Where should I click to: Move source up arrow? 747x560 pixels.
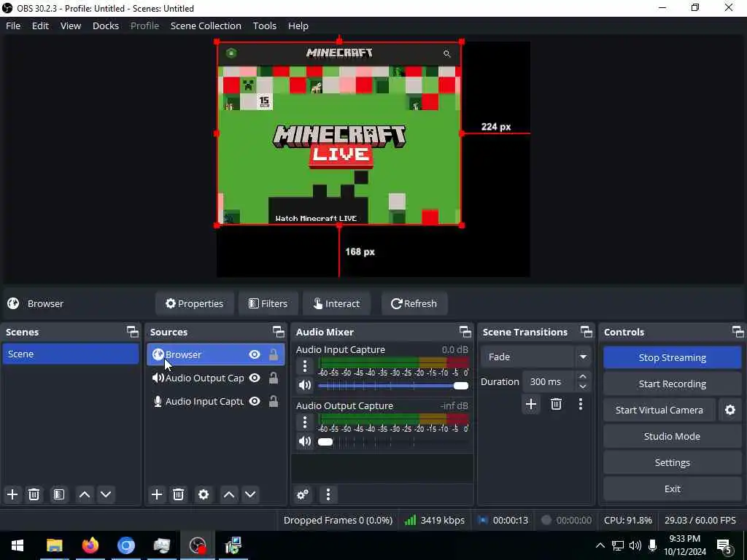point(228,494)
